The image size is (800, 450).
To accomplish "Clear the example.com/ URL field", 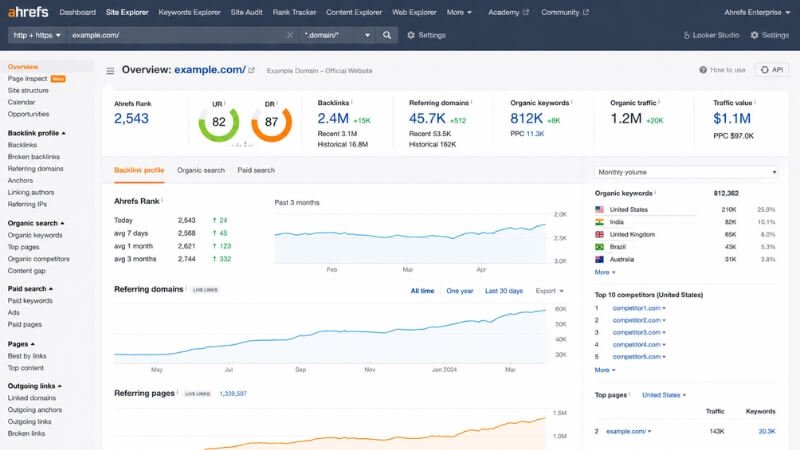I will coord(290,35).
